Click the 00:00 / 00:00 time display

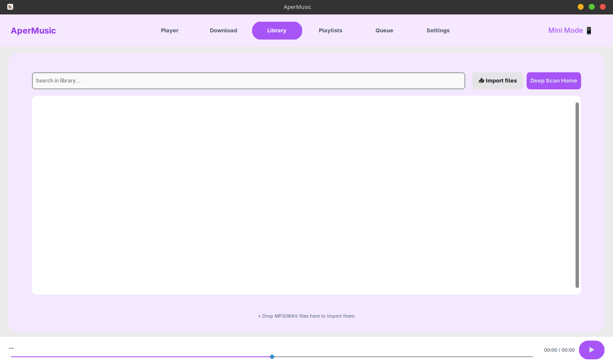coord(559,350)
